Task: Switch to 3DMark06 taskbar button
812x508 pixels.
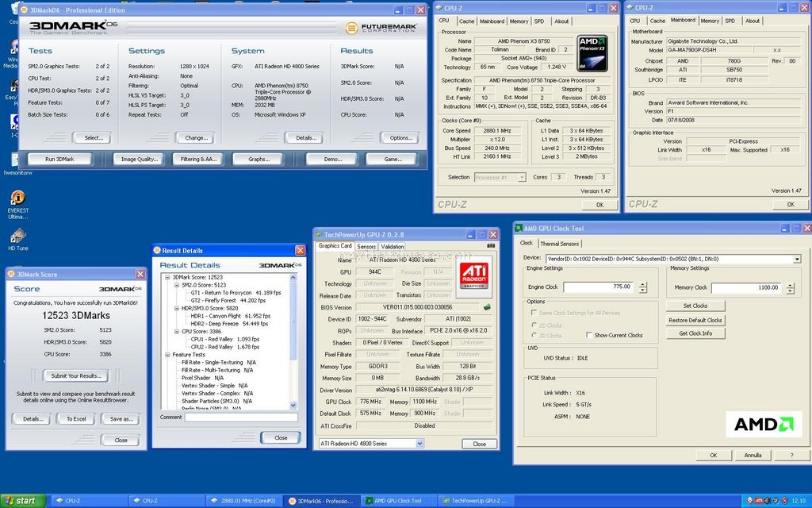Action: pos(322,501)
